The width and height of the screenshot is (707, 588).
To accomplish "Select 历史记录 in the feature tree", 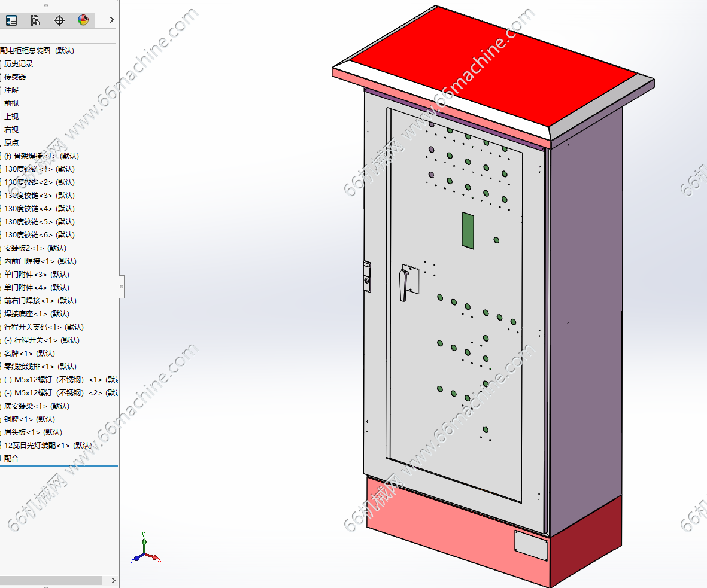I will pos(19,64).
